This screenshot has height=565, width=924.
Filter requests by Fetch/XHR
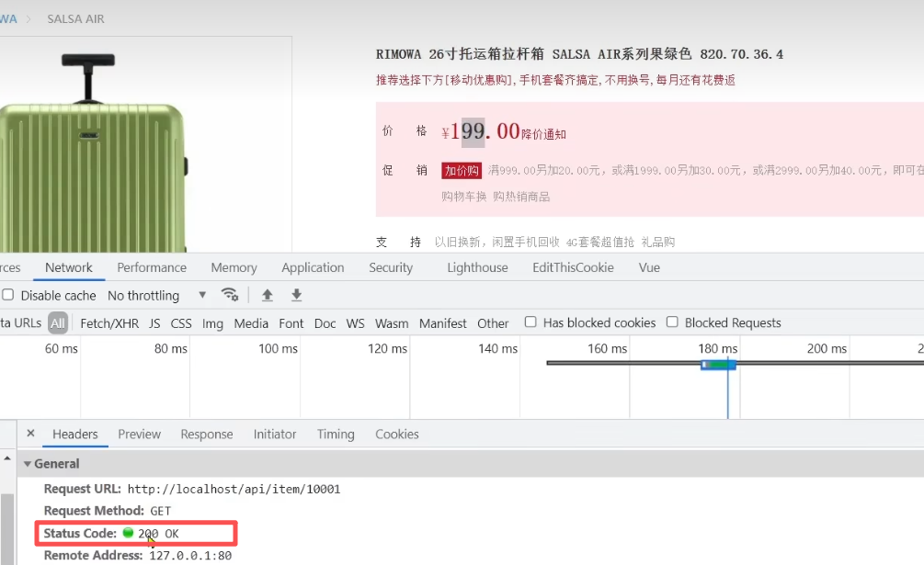tap(109, 323)
